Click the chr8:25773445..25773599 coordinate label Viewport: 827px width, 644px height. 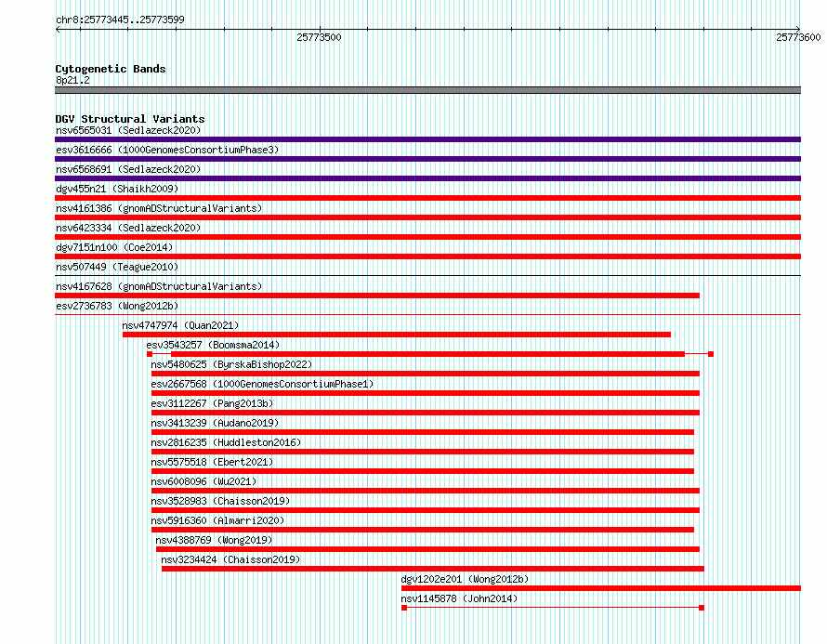point(120,20)
